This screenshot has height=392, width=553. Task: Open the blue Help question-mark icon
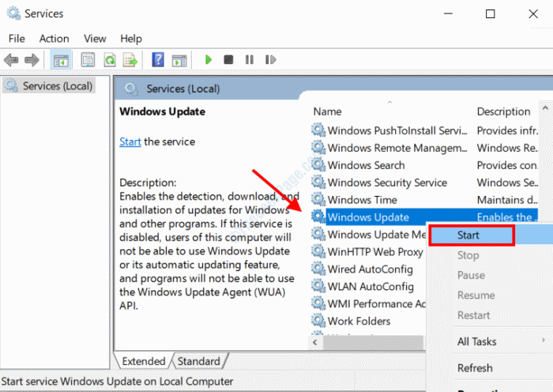(158, 59)
